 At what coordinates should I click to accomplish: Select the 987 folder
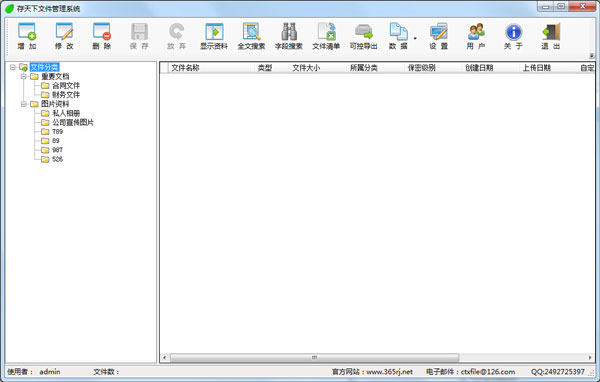57,150
